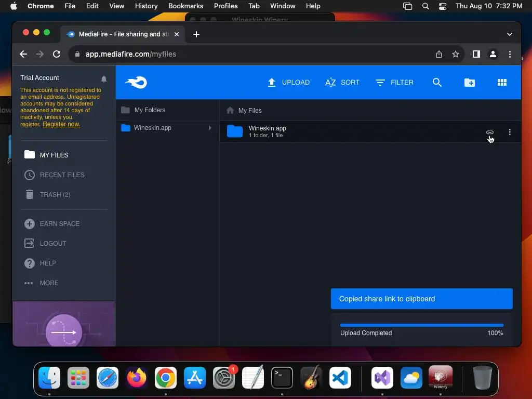This screenshot has height=399, width=532.
Task: Create a new folder with plus-folder icon
Action: click(x=469, y=83)
